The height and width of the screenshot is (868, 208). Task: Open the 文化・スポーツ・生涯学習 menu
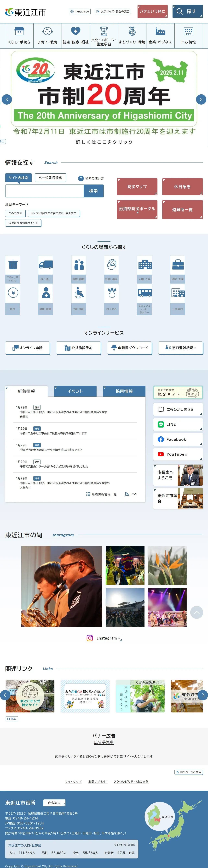pyautogui.click(x=104, y=36)
